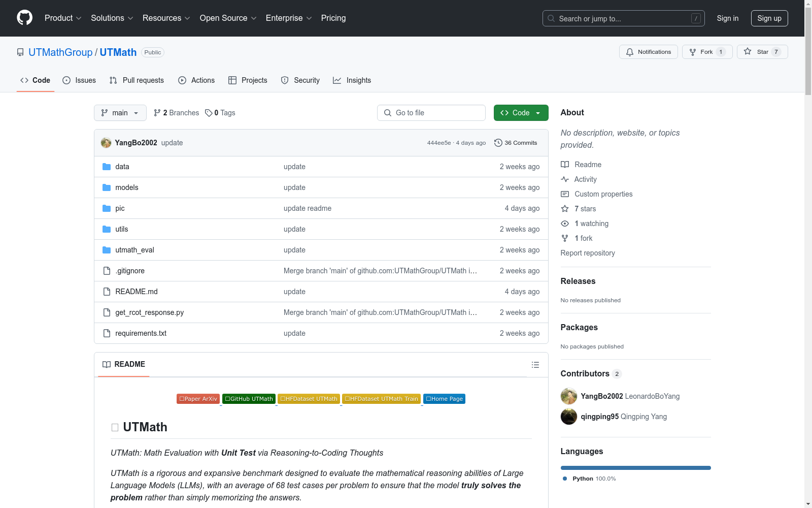Click the requirements.txt file icon
Image resolution: width=812 pixels, height=508 pixels.
pos(107,333)
